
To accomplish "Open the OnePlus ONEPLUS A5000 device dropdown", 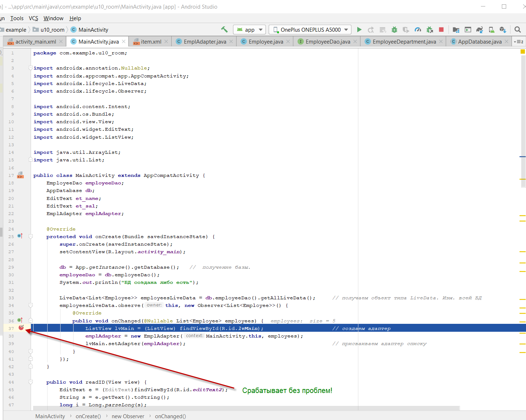I will tap(310, 30).
